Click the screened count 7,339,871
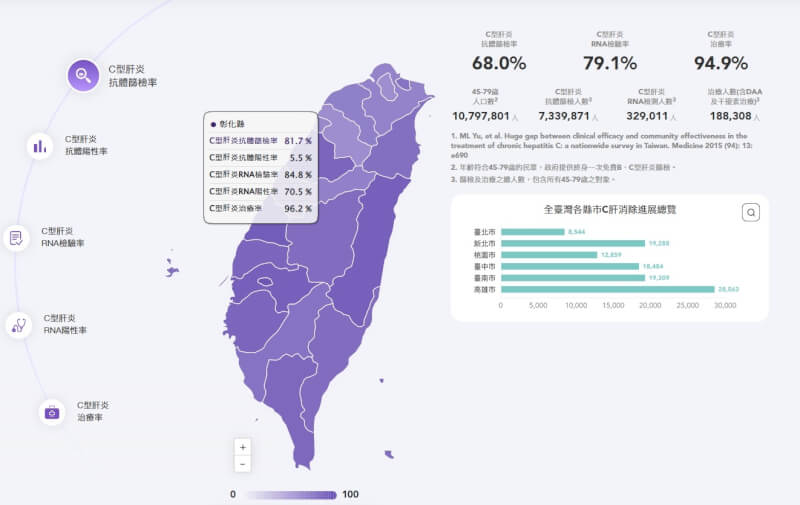The width and height of the screenshot is (800, 505). click(564, 116)
